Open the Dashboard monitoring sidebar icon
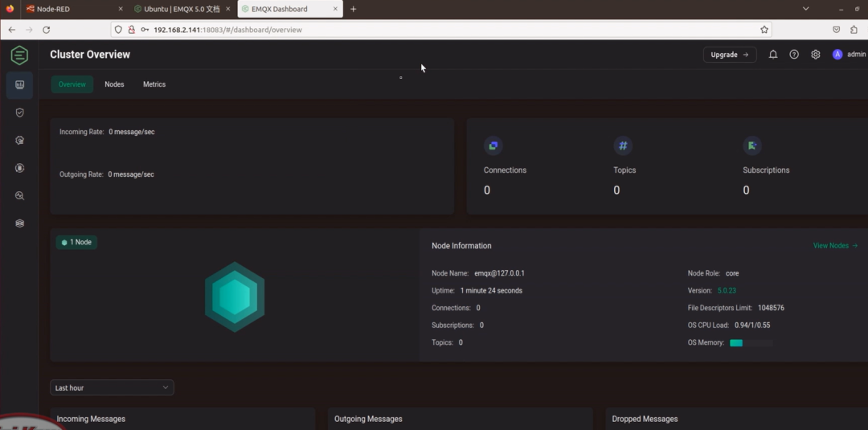 [19, 84]
